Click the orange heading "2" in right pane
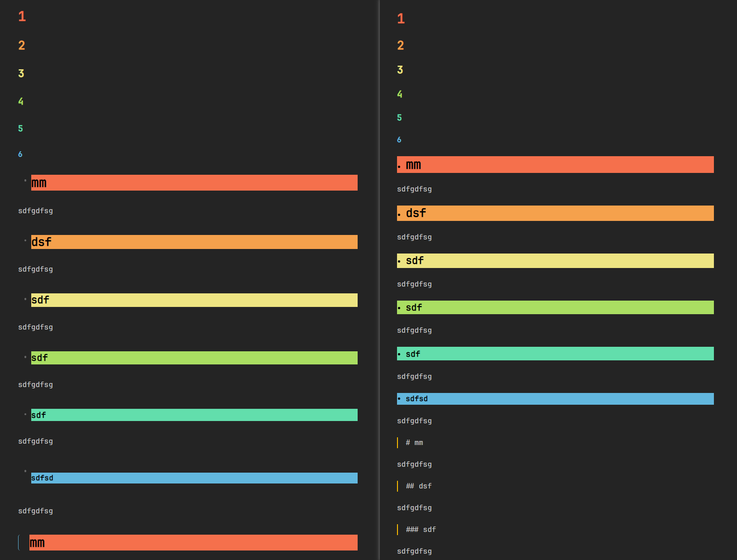The height and width of the screenshot is (560, 737). click(400, 45)
